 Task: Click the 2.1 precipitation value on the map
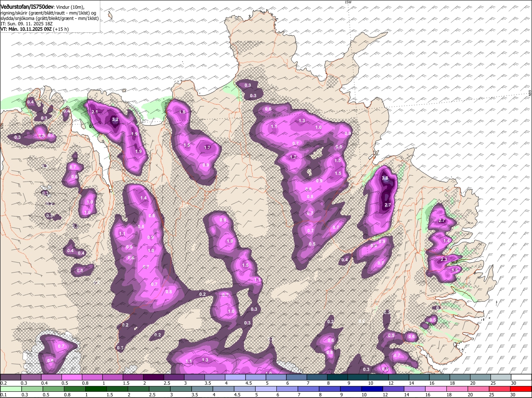pos(95,112)
